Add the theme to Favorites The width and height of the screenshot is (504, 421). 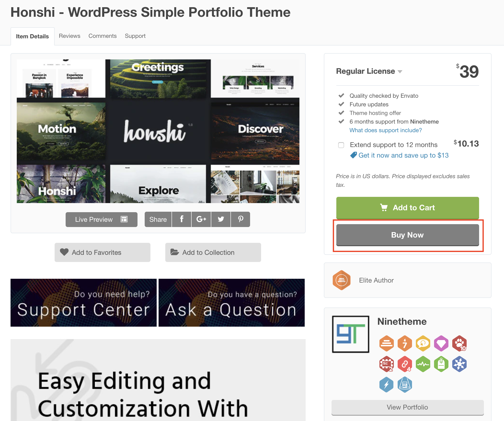103,252
